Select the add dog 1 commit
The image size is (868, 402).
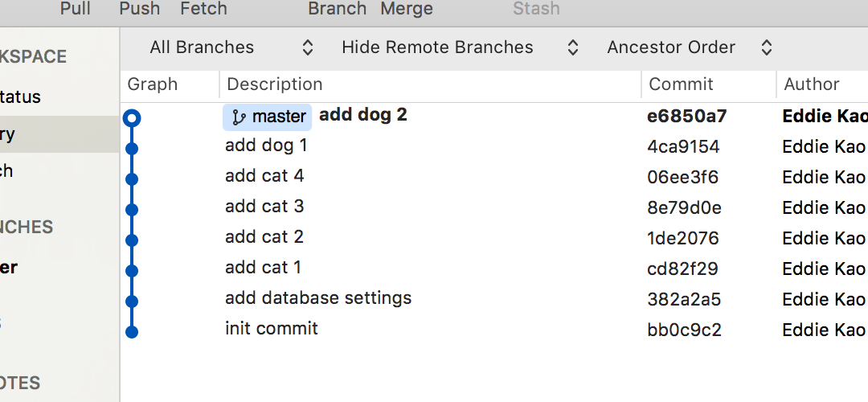[x=266, y=146]
